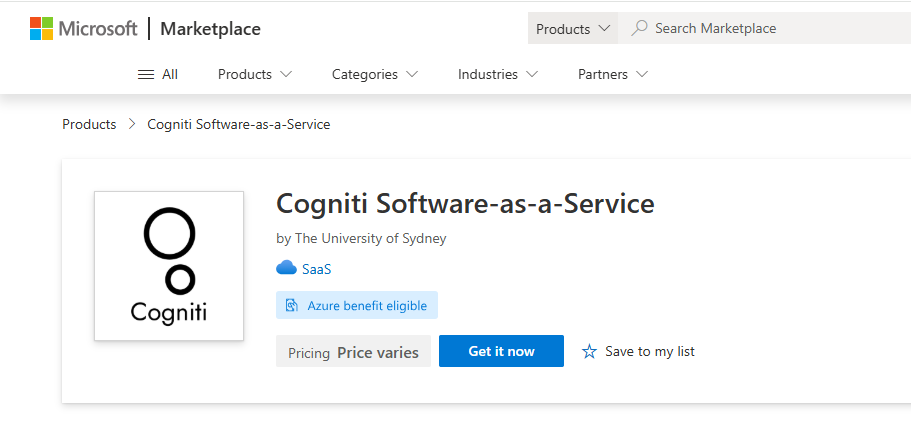The image size is (911, 432).
Task: Open the All hamburger menu
Action: [157, 74]
